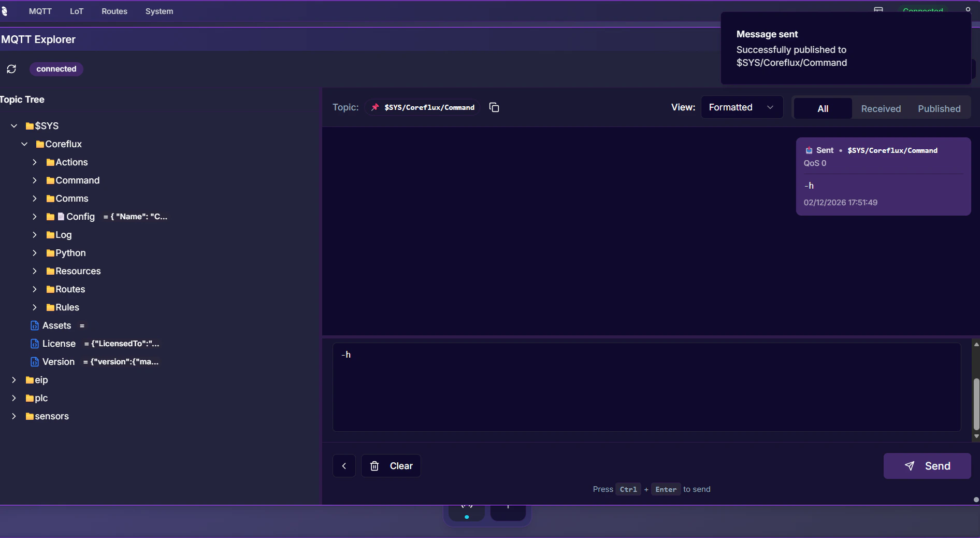The height and width of the screenshot is (538, 980).
Task: Click the sent -h message card
Action: point(883,176)
